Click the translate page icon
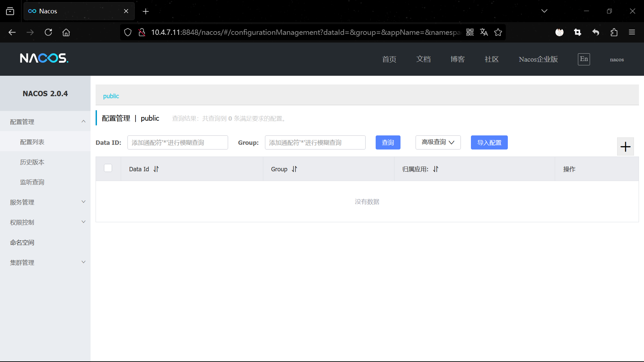This screenshot has height=362, width=644. coord(484,32)
